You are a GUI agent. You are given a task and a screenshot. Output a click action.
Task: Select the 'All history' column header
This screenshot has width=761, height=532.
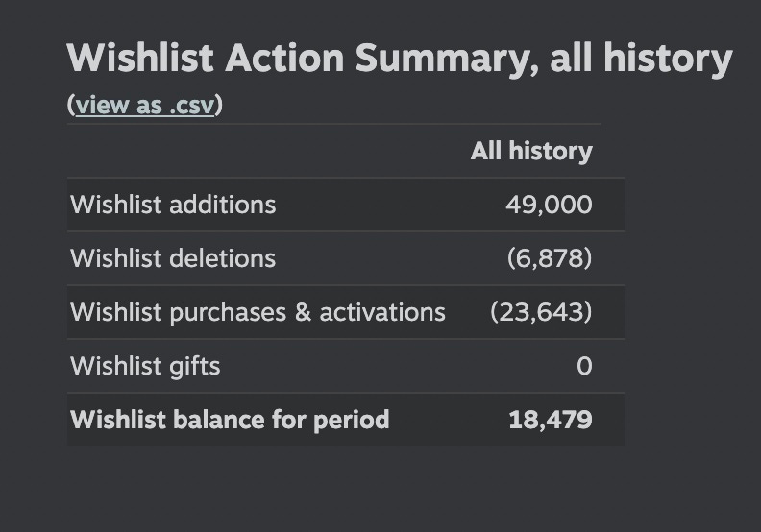(530, 151)
